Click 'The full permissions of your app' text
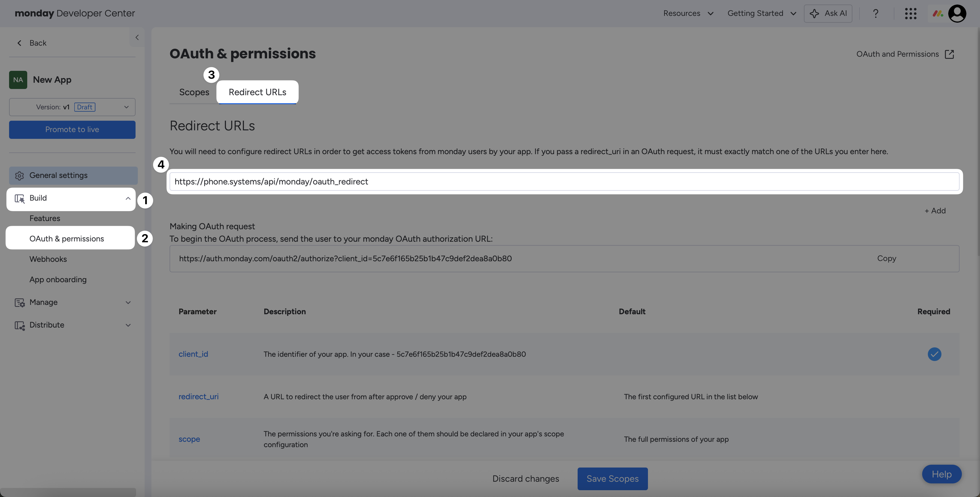Screen dimensions: 980x497 (x=676, y=439)
